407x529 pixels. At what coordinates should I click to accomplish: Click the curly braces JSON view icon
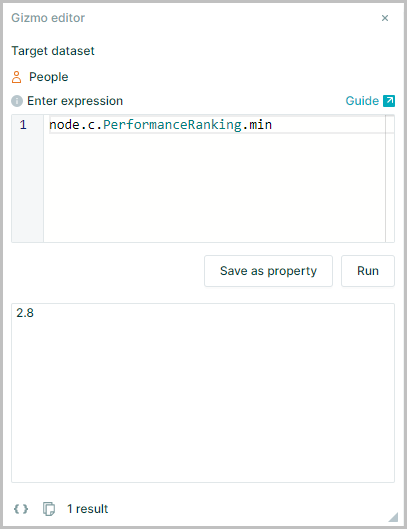pos(21,509)
